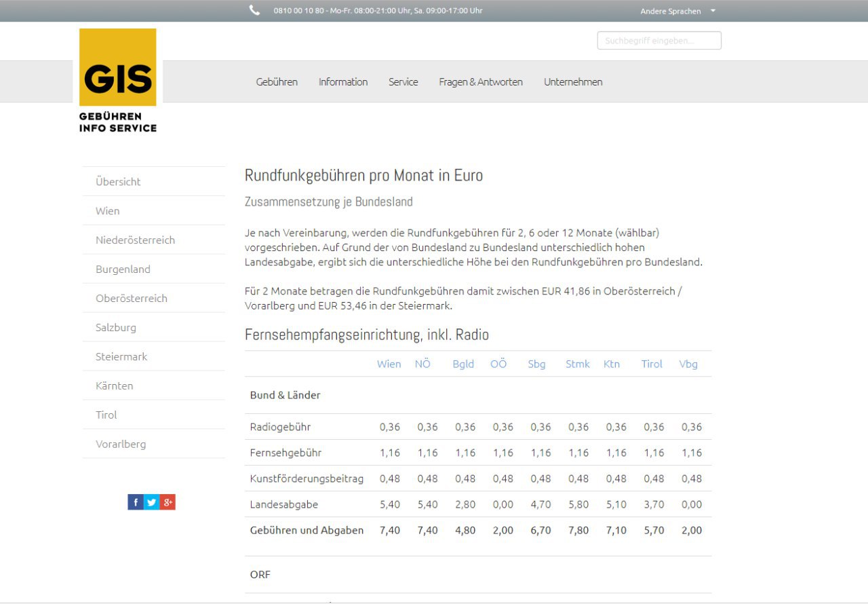The image size is (868, 604).
Task: Select Salzburg in the sidebar
Action: (x=154, y=327)
